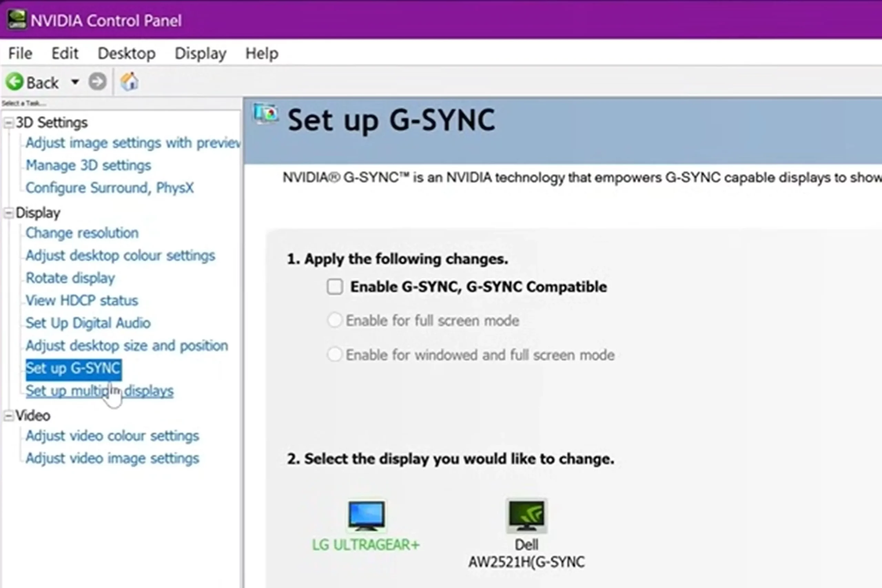Select the LG ULTRAGEAR+ monitor icon
The height and width of the screenshot is (588, 882).
[x=366, y=515]
